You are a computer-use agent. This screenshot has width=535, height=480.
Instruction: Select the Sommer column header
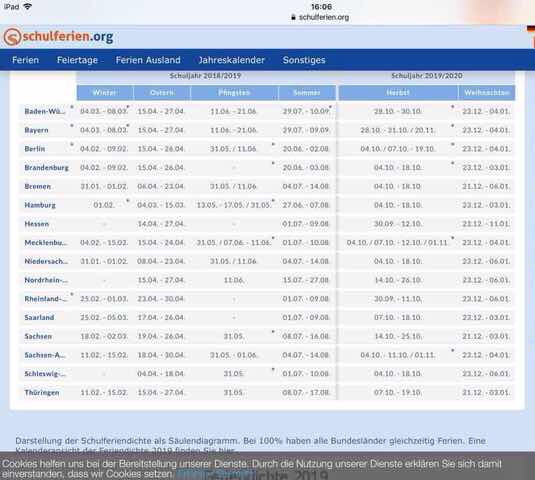coord(307,93)
